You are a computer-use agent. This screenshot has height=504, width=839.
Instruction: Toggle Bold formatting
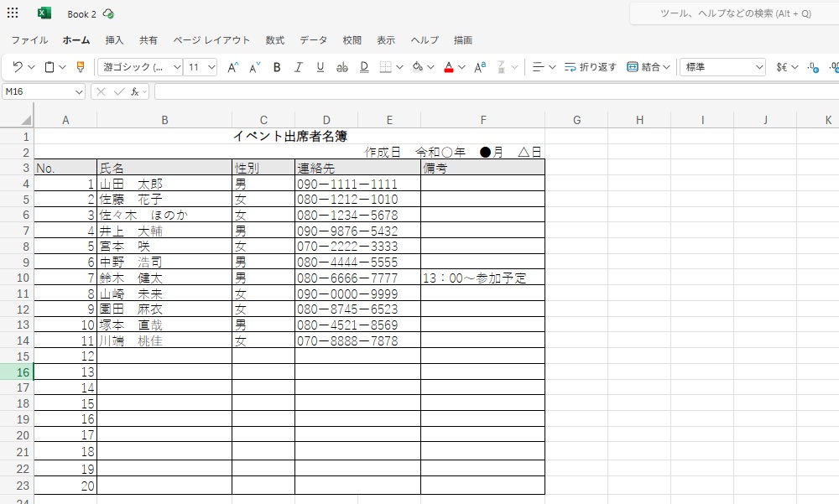point(277,67)
